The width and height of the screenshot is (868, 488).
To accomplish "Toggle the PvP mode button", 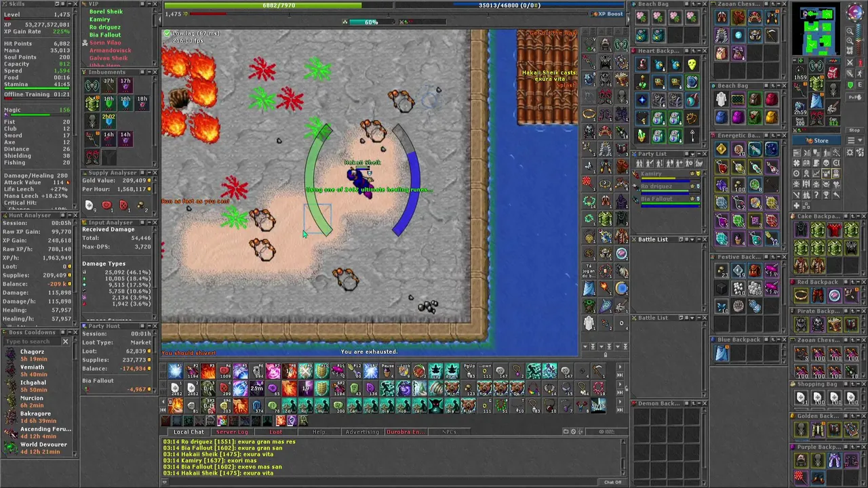I will tap(854, 97).
